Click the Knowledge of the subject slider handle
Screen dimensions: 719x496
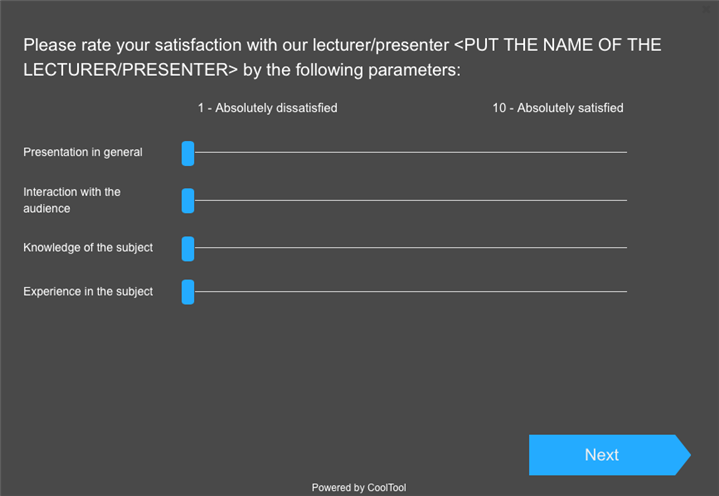188,248
